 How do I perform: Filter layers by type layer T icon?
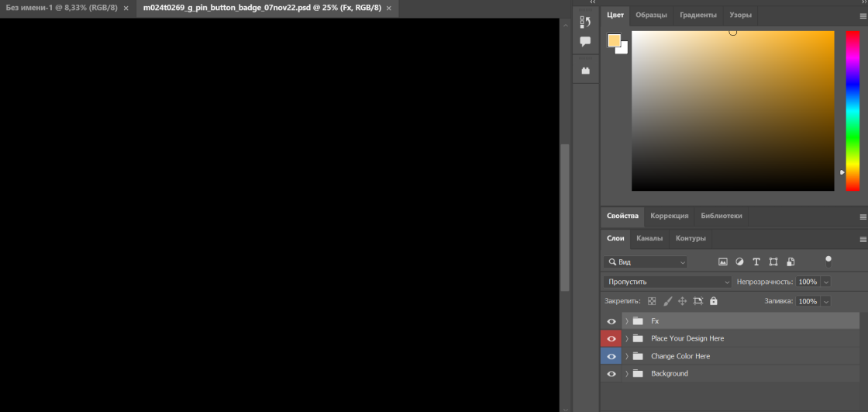coord(756,261)
